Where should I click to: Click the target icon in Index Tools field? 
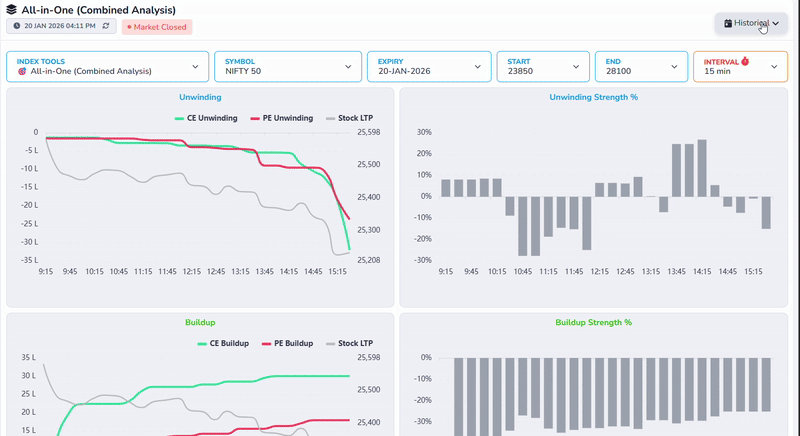pos(22,72)
